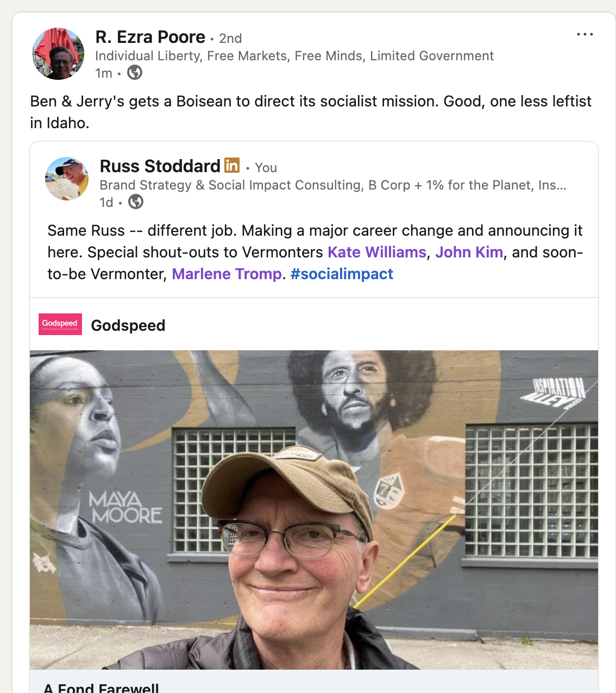The width and height of the screenshot is (616, 693).
Task: Open Russ Stoddard's name link
Action: pos(160,166)
